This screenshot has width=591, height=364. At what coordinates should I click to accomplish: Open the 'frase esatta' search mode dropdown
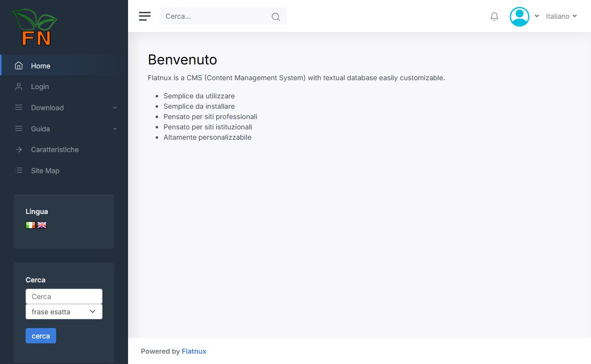tap(64, 312)
